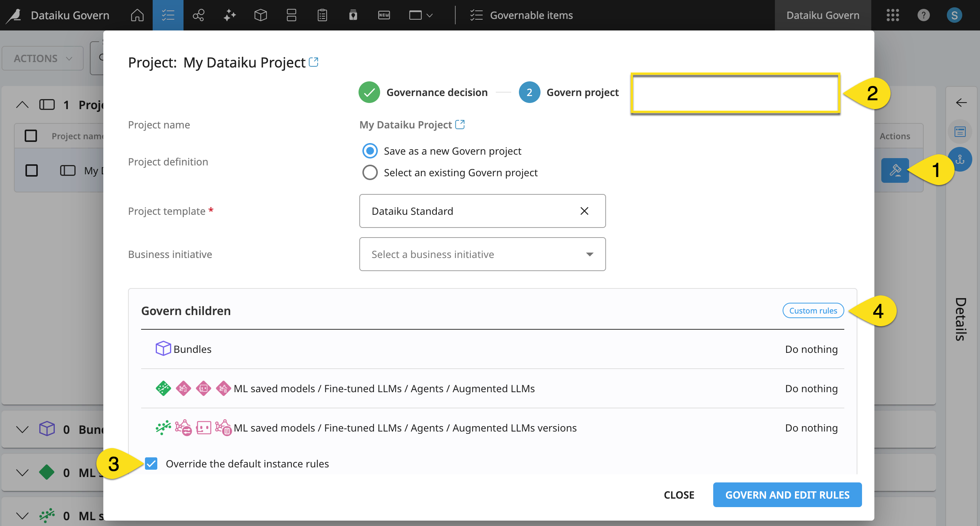The width and height of the screenshot is (980, 526).
Task: Click GOVERN AND EDIT RULES button
Action: (x=787, y=495)
